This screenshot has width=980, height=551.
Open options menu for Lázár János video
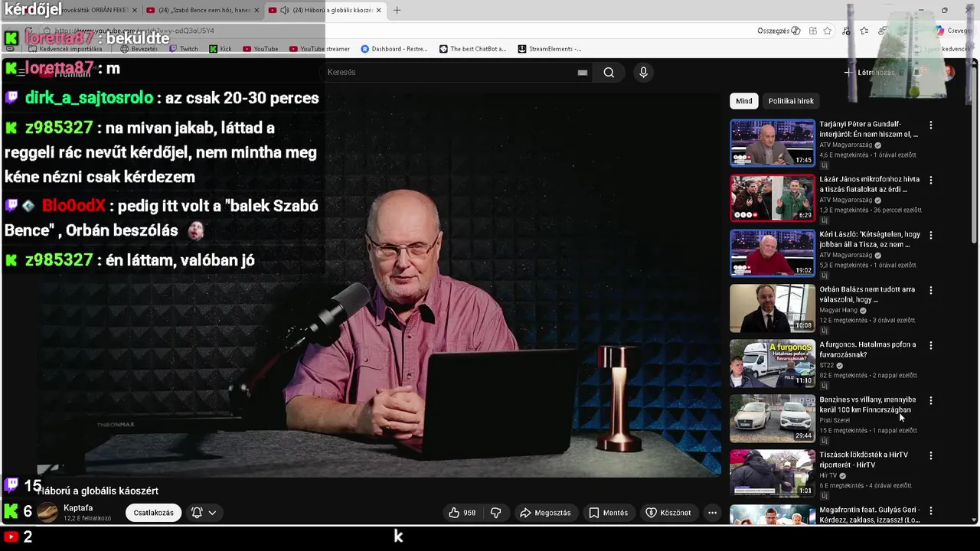tap(931, 180)
